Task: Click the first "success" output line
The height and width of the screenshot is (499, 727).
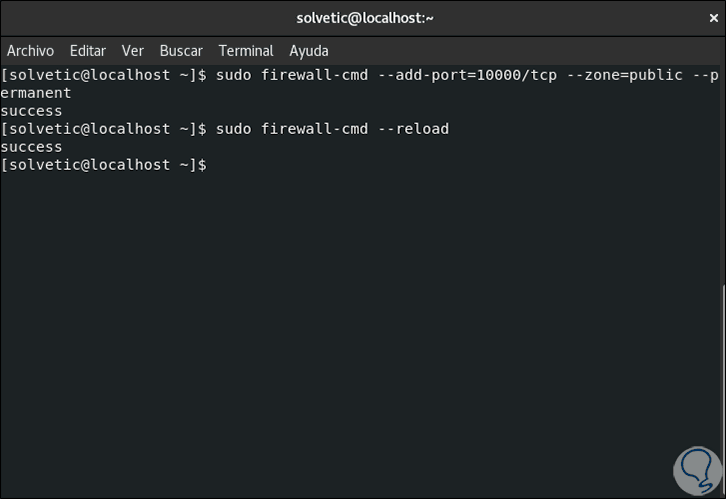Action: tap(32, 111)
